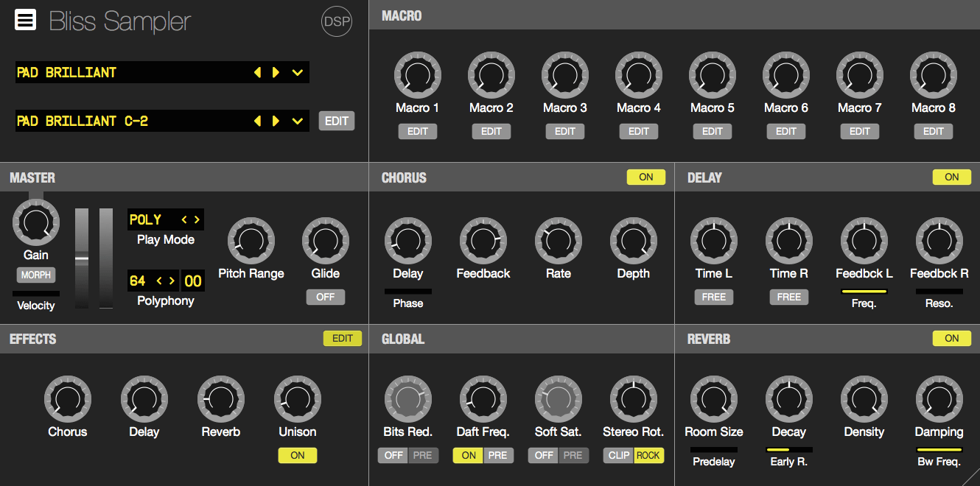Click the 64 polyphony value
The height and width of the screenshot is (486, 980).
[138, 281]
